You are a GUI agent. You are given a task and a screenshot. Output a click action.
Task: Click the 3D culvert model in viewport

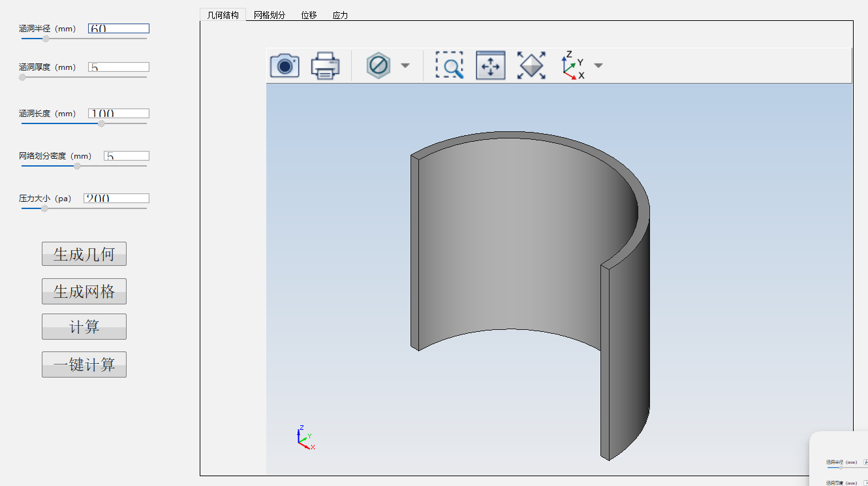(530, 295)
